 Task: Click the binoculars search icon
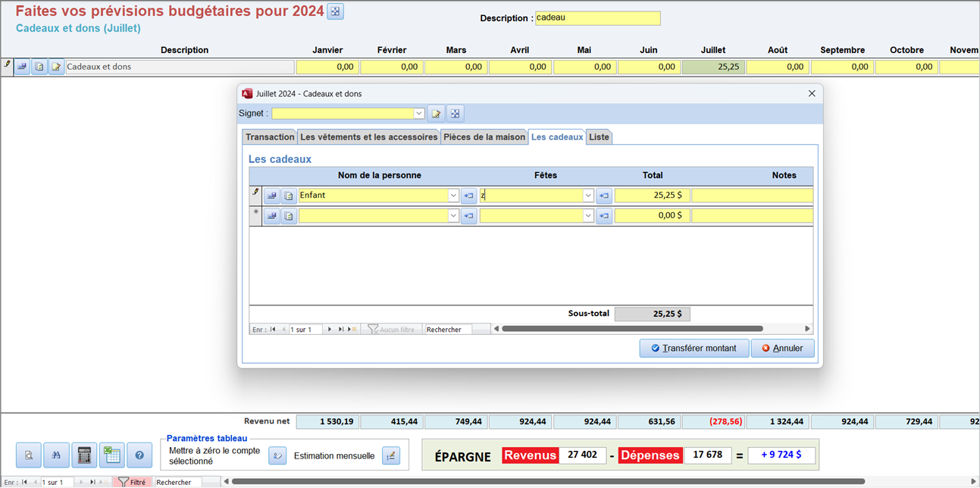pos(56,455)
